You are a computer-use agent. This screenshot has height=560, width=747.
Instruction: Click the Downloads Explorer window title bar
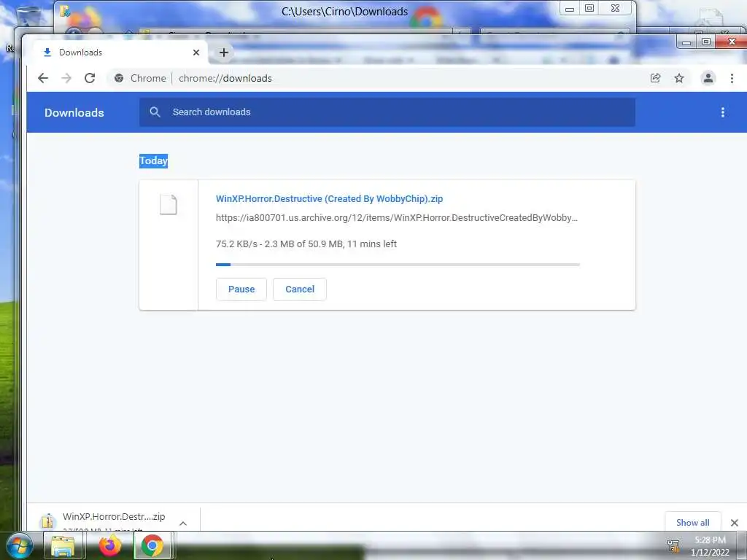[x=344, y=12]
